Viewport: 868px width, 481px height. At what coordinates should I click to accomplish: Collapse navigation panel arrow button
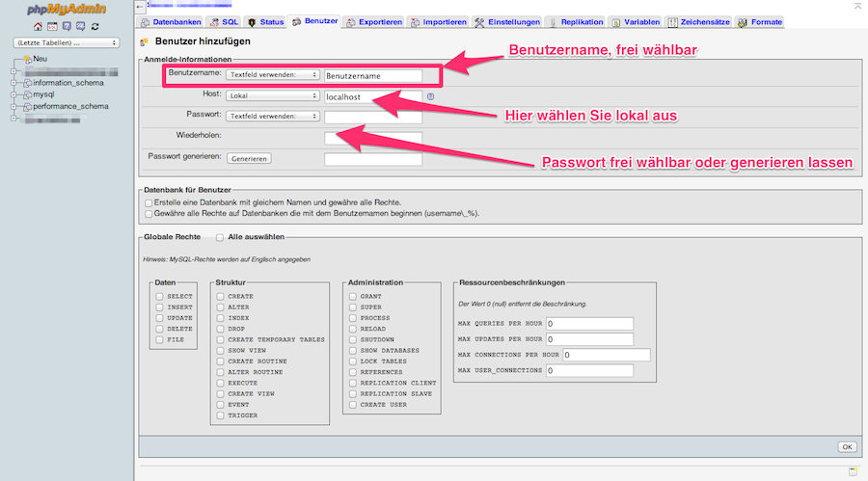pyautogui.click(x=140, y=7)
